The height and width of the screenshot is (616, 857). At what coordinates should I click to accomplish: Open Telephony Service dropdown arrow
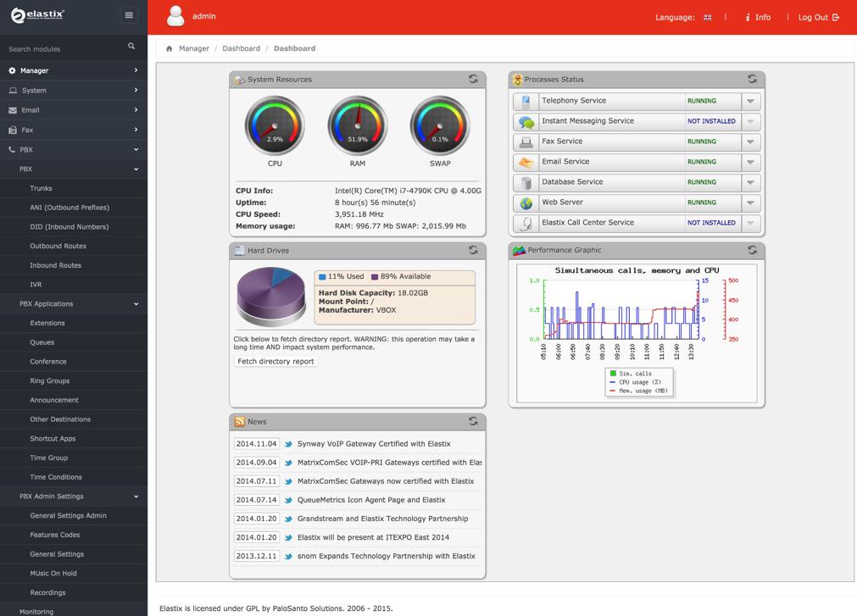pos(750,101)
